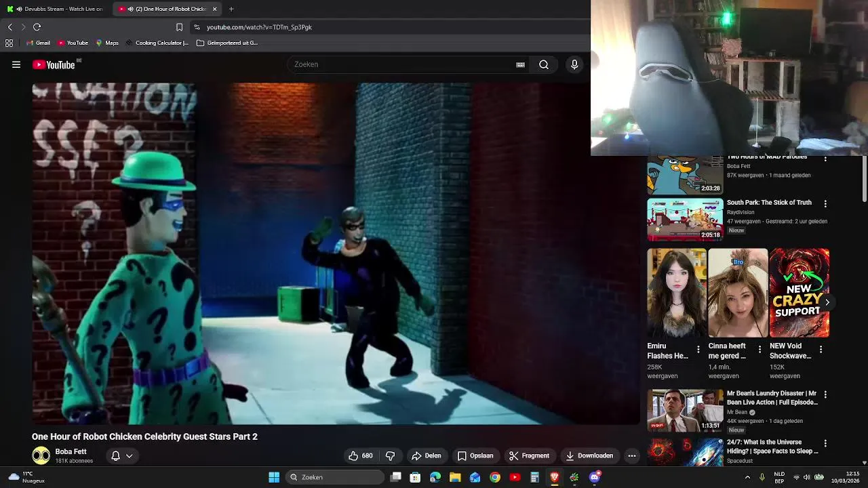Go to YouTube home via logo

point(54,64)
